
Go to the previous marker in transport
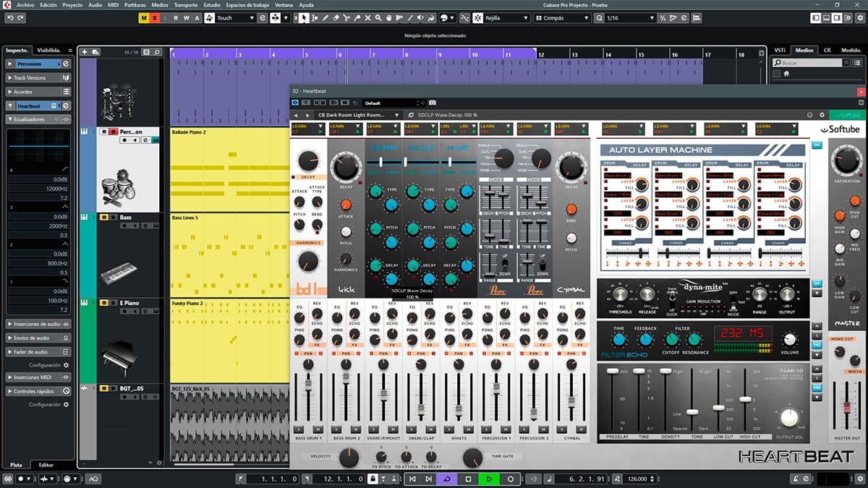pos(412,479)
